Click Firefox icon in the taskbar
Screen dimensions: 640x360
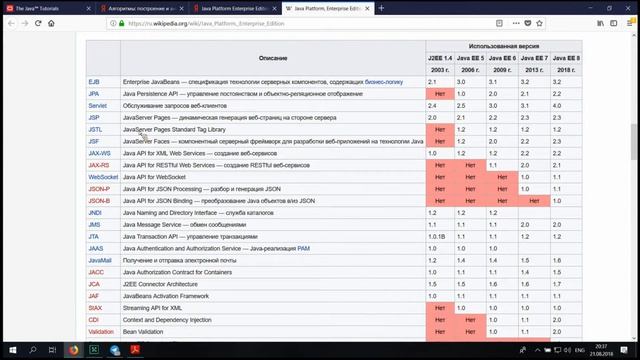(x=73, y=350)
